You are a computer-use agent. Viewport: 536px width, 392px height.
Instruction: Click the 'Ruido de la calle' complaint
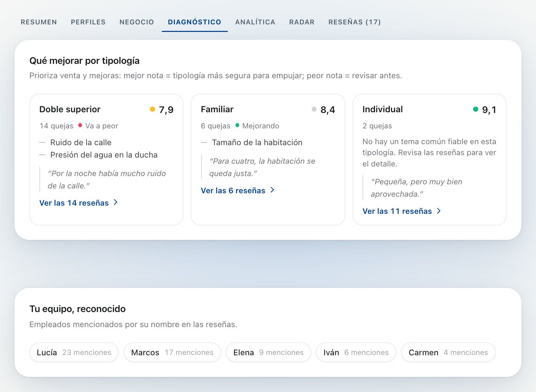pos(81,142)
